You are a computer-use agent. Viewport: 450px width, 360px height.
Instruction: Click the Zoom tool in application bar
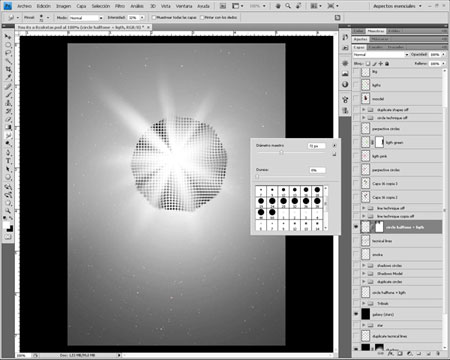coord(288,6)
